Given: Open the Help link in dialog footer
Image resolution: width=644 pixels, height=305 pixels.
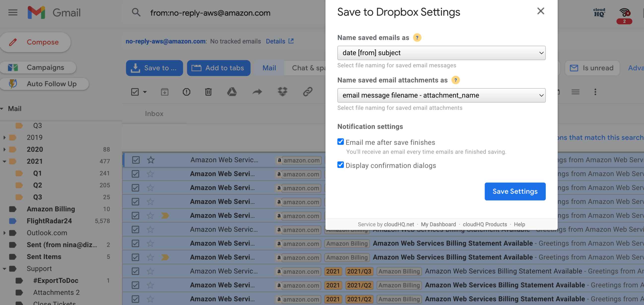Looking at the screenshot, I should pyautogui.click(x=519, y=225).
